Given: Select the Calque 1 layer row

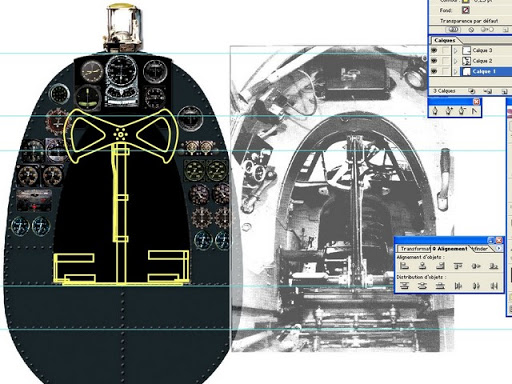Looking at the screenshot, I should click(485, 71).
